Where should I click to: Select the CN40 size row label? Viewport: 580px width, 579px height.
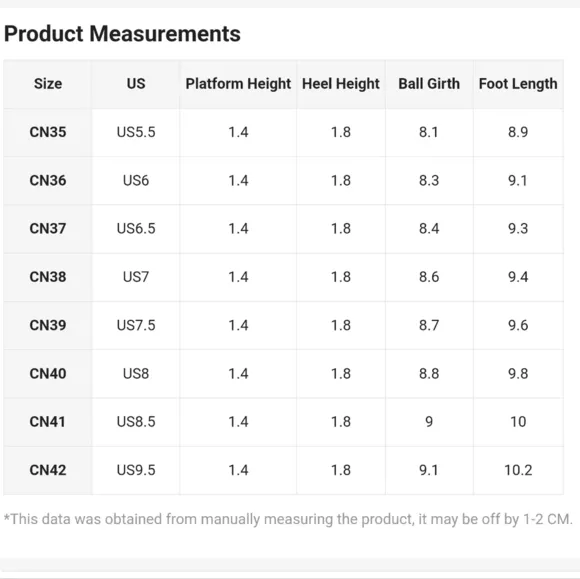click(x=48, y=374)
